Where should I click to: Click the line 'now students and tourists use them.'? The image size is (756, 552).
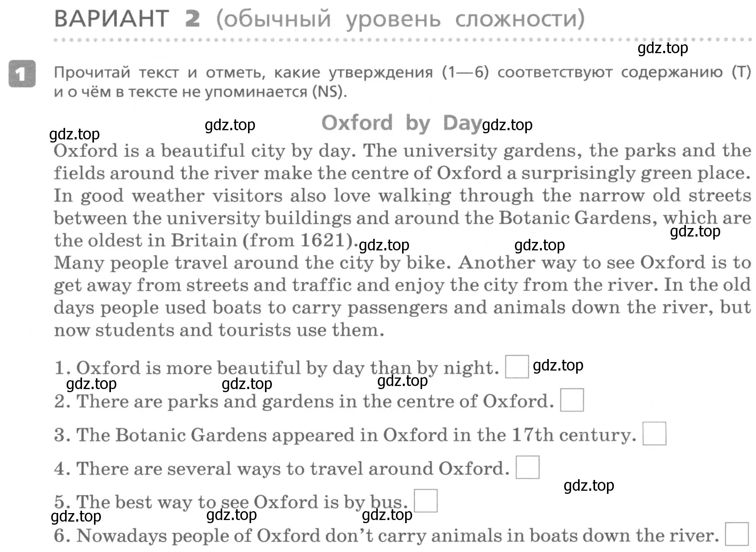[219, 330]
